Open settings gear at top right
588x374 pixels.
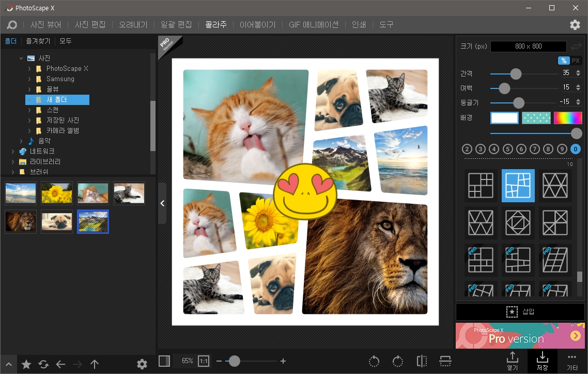575,25
